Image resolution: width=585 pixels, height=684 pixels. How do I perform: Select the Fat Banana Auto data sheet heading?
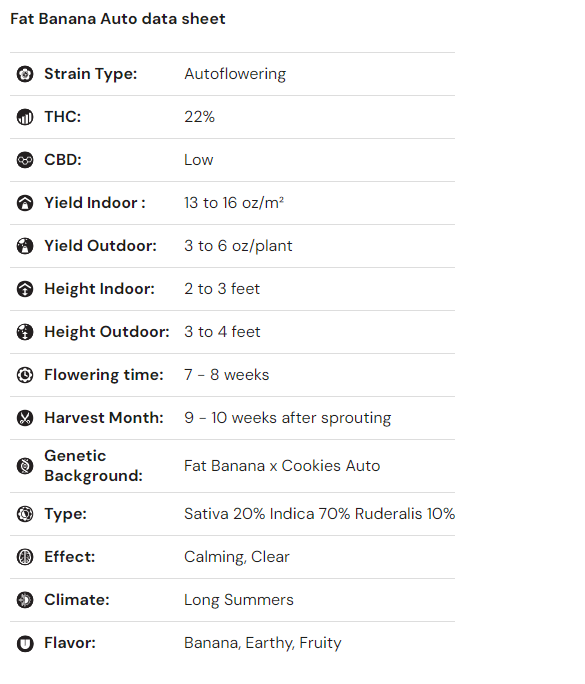pyautogui.click(x=118, y=19)
